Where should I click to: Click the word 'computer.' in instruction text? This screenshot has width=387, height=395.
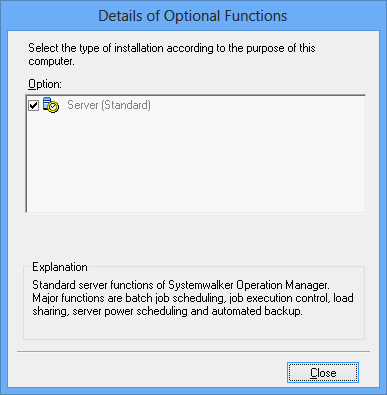click(x=51, y=61)
